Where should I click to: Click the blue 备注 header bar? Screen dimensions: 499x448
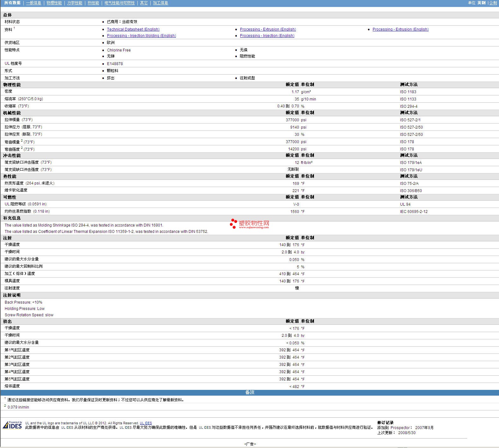249,392
